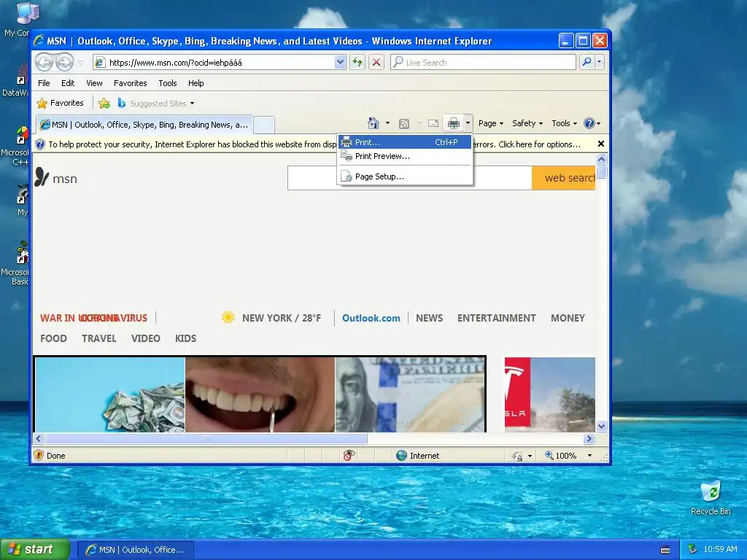Open the FOOD section link
747x560 pixels.
pos(53,338)
